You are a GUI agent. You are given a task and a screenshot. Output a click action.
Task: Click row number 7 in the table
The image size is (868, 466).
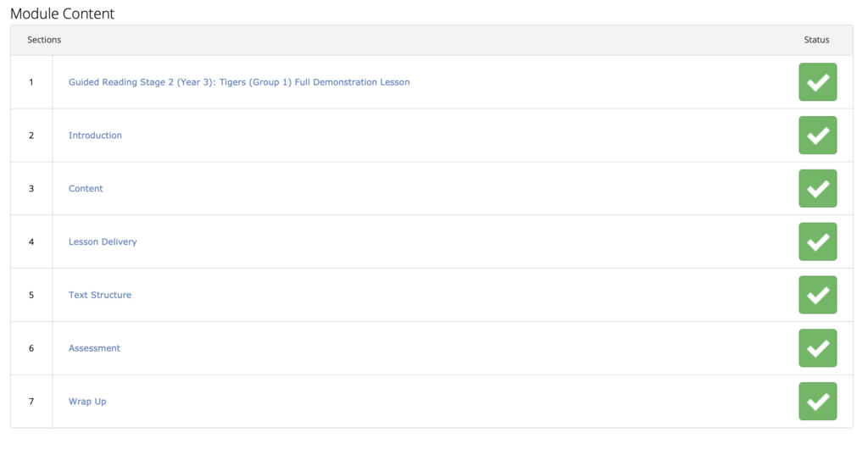pyautogui.click(x=31, y=402)
